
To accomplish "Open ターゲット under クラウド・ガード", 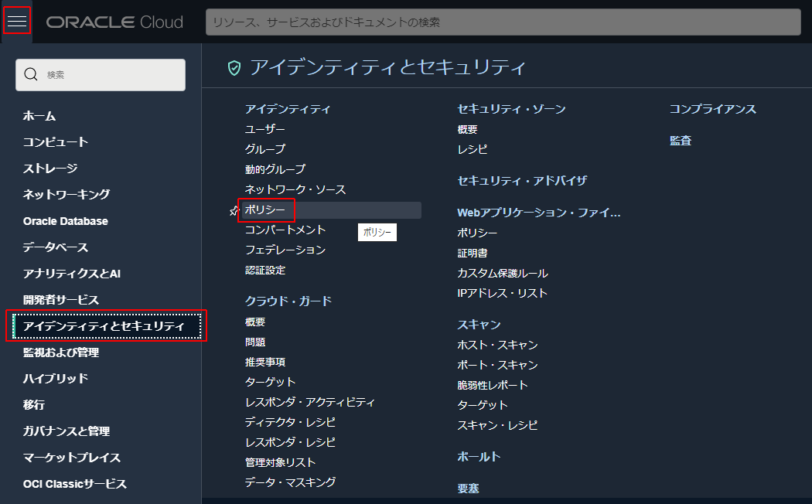I will [270, 382].
